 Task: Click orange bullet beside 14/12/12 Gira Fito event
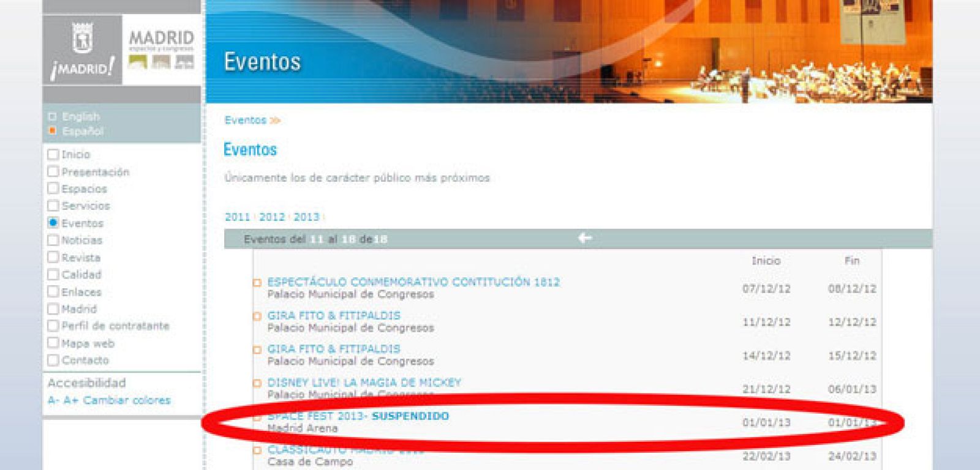point(257,349)
